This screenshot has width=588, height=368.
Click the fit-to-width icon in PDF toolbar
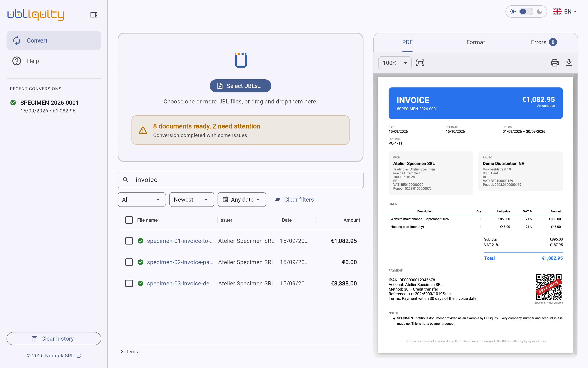point(420,63)
